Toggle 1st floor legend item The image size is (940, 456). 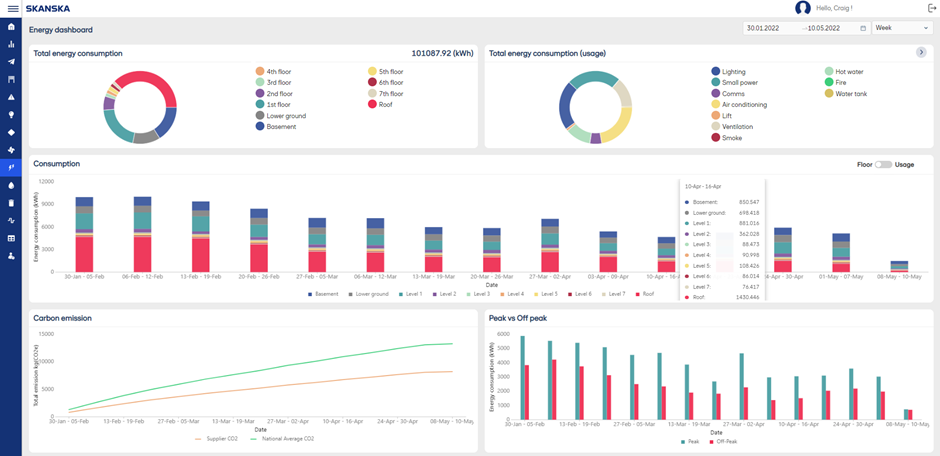click(273, 104)
